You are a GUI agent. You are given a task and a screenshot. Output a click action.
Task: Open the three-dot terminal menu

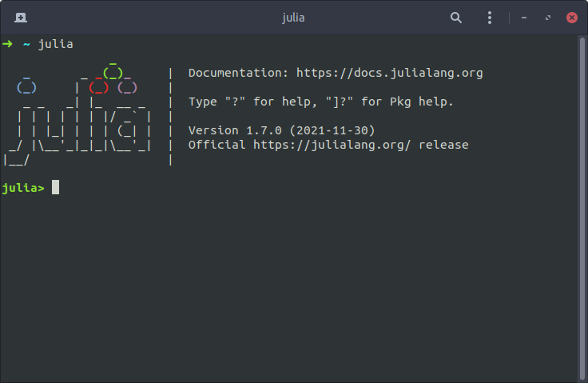pos(490,18)
